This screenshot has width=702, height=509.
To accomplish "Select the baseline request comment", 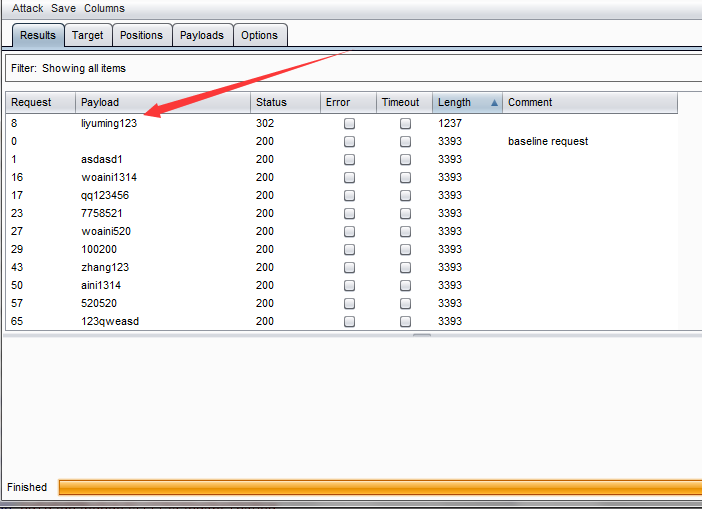I will 548,141.
